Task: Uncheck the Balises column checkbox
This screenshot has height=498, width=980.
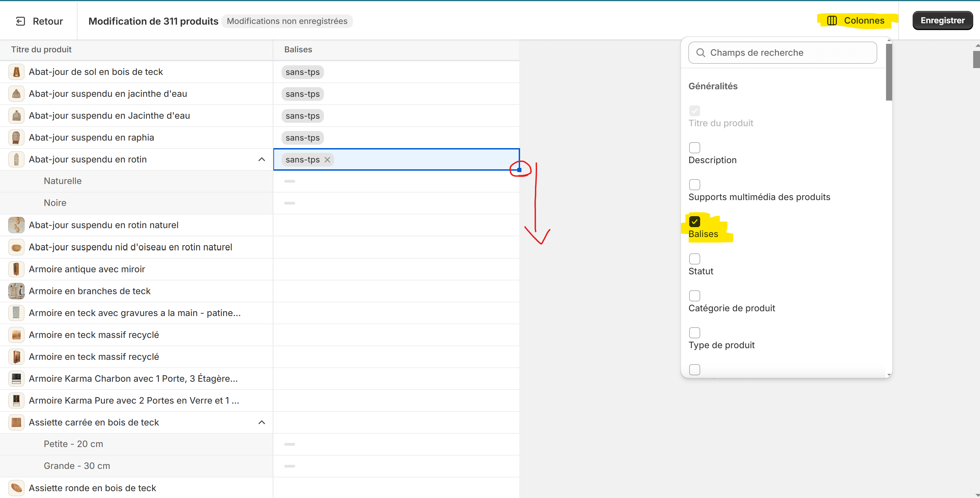Action: click(694, 222)
